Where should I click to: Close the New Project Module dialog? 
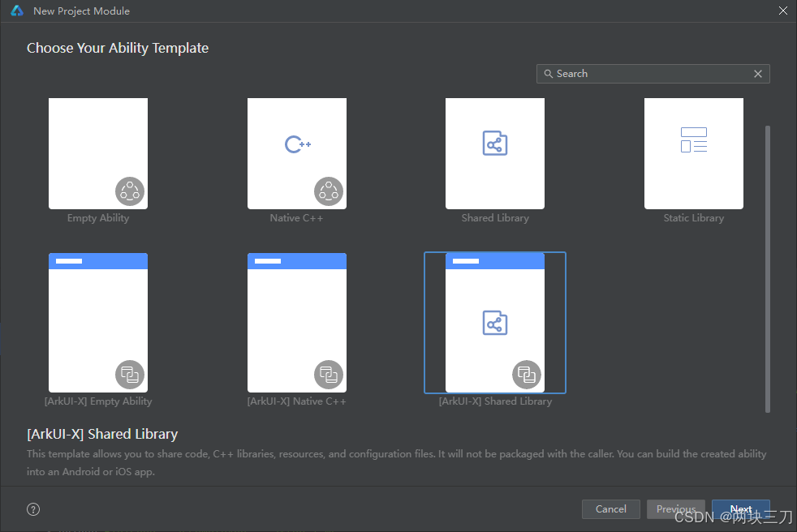pyautogui.click(x=783, y=11)
